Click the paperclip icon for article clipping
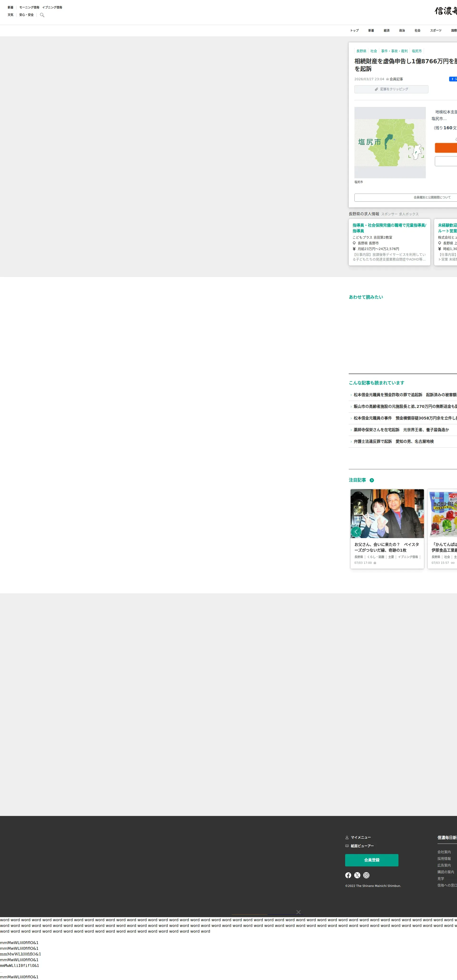 click(376, 89)
